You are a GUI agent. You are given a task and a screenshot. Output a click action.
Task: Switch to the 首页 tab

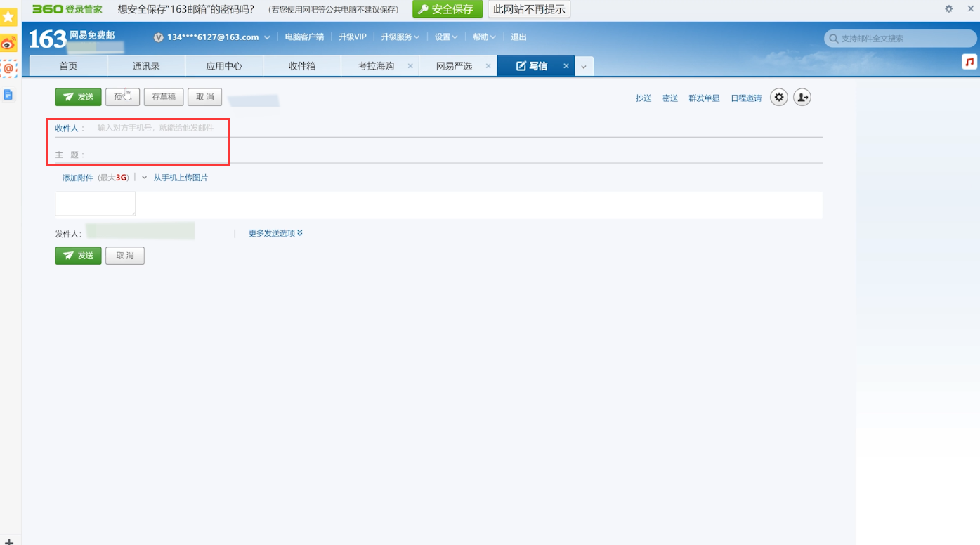tap(68, 66)
